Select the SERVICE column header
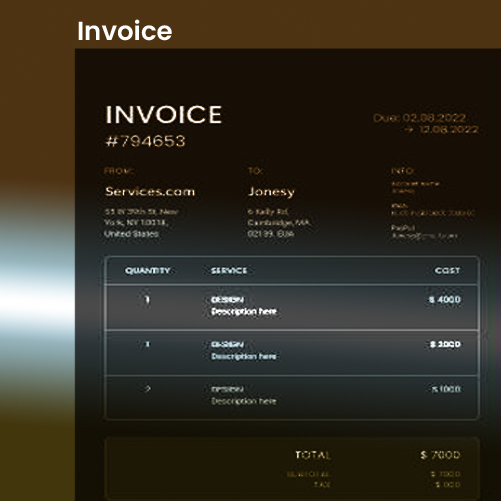This screenshot has height=501, width=501. tap(229, 271)
